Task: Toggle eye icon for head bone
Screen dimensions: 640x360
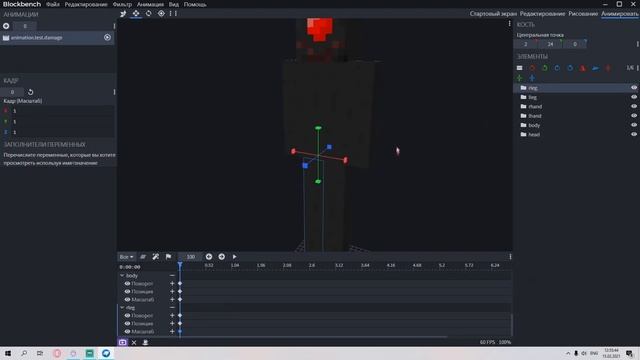Action: (x=634, y=134)
